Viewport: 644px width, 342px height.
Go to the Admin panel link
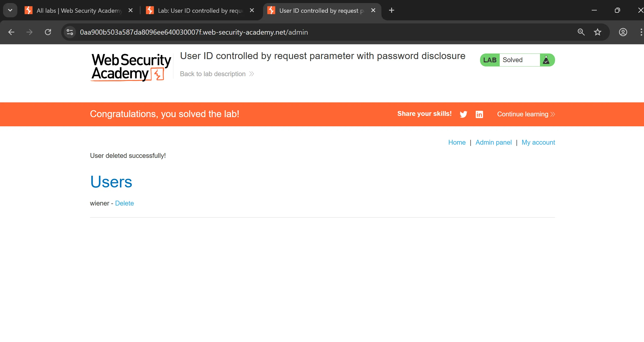pyautogui.click(x=493, y=142)
